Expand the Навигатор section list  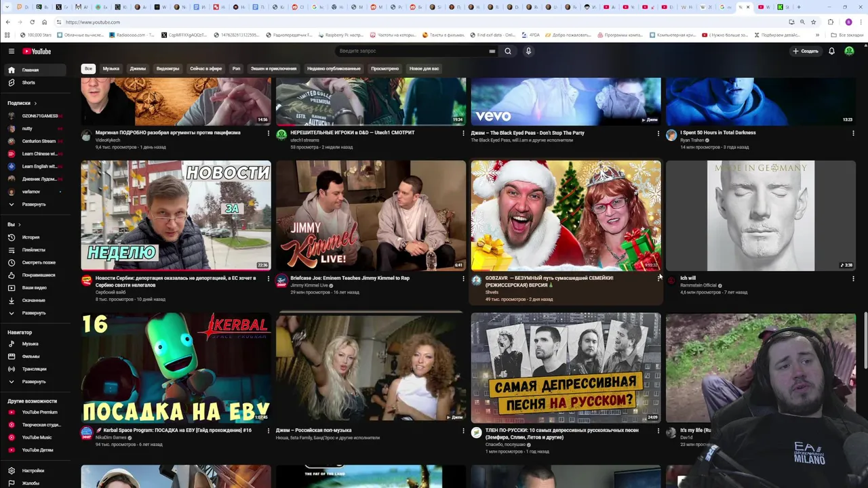(x=35, y=382)
